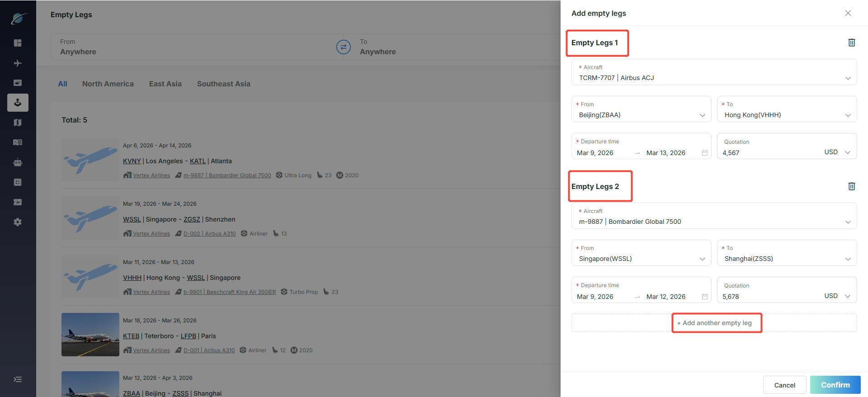Delete Empty Legs 2 with trash icon
The height and width of the screenshot is (397, 868).
pos(852,186)
